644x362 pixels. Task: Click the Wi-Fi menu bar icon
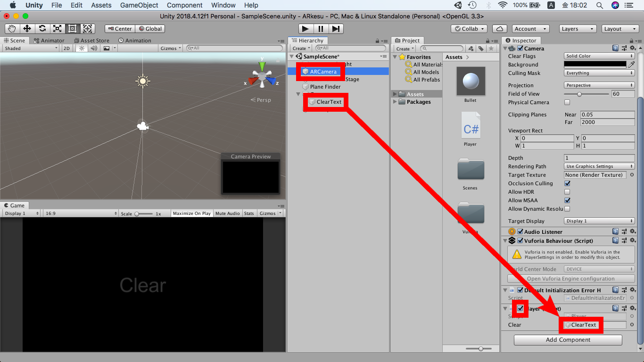503,5
